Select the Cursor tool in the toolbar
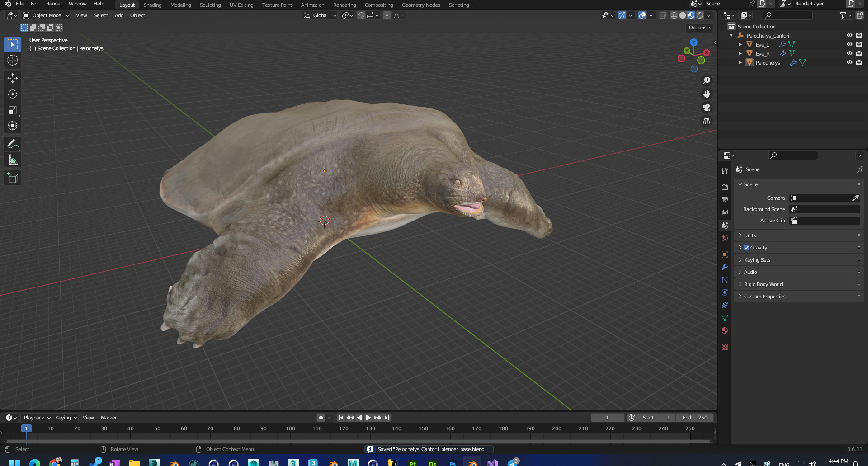This screenshot has width=868, height=466. [13, 60]
